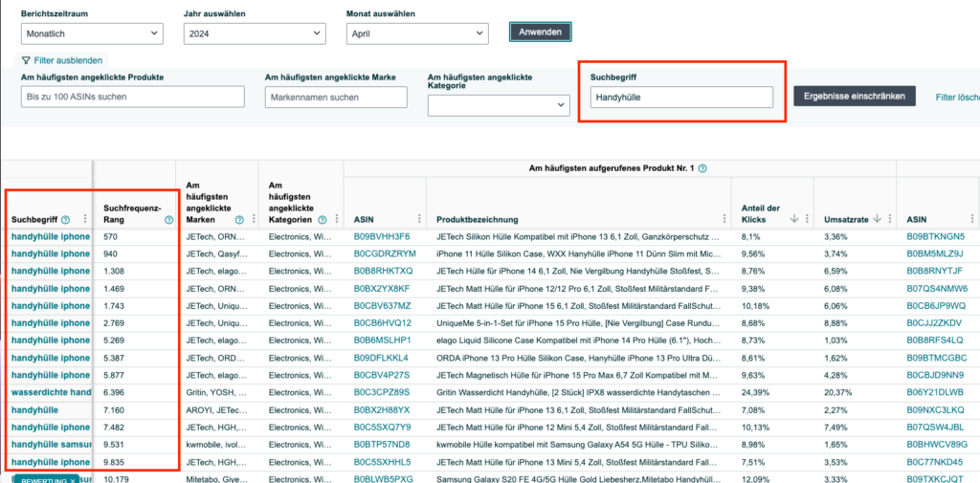Sort by Umsatzrate arrow icon
The image size is (980, 483).
(x=877, y=218)
